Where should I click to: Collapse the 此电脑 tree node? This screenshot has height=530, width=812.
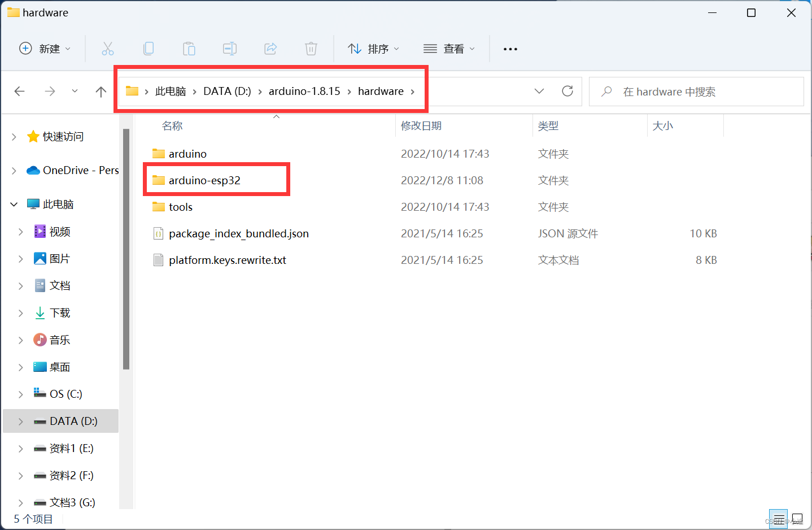(14, 205)
